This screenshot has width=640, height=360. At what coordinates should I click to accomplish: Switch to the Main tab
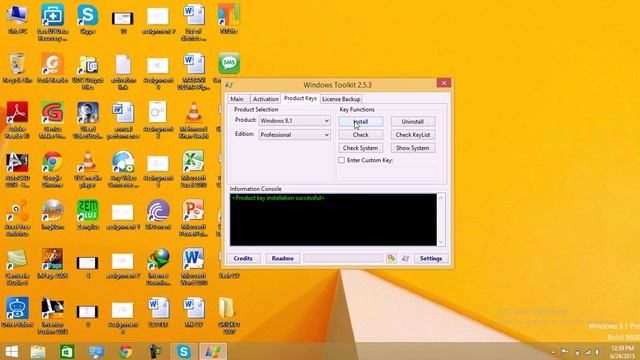pyautogui.click(x=237, y=99)
